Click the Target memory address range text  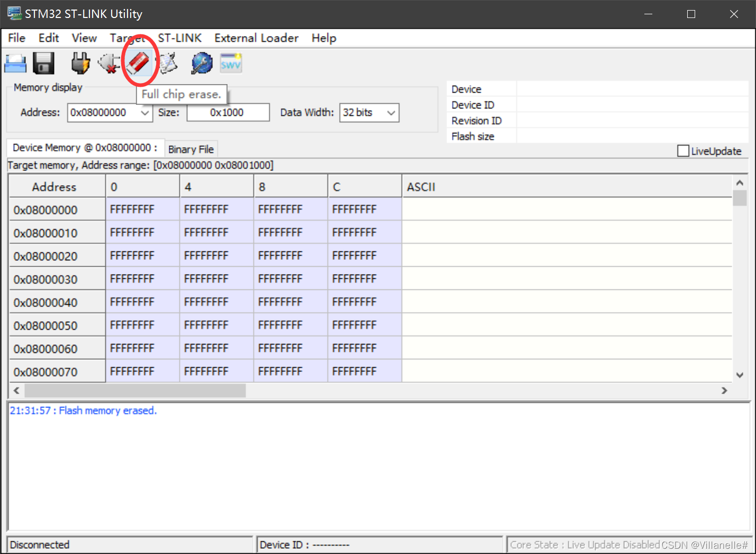coord(141,166)
